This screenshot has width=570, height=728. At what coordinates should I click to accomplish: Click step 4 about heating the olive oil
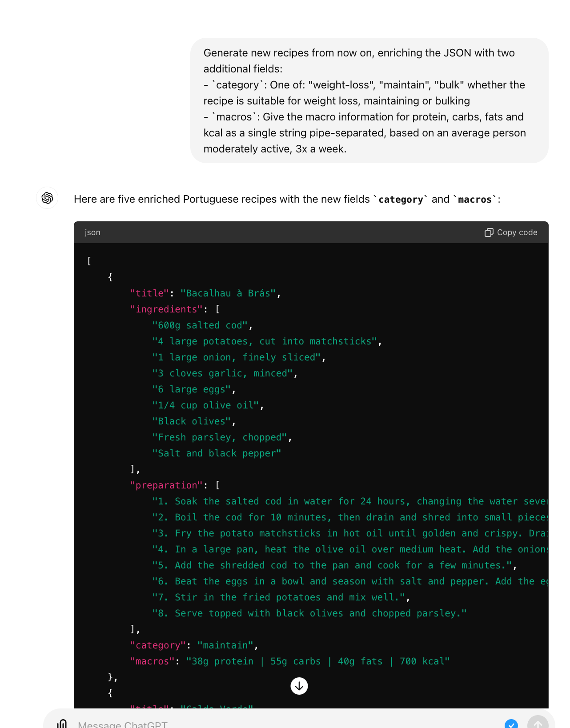350,549
